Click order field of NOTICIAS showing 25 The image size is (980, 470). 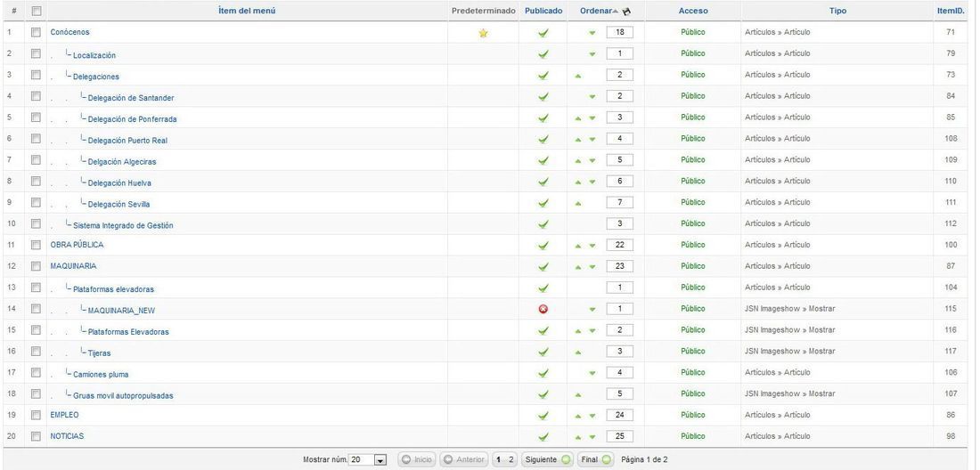[x=619, y=436]
